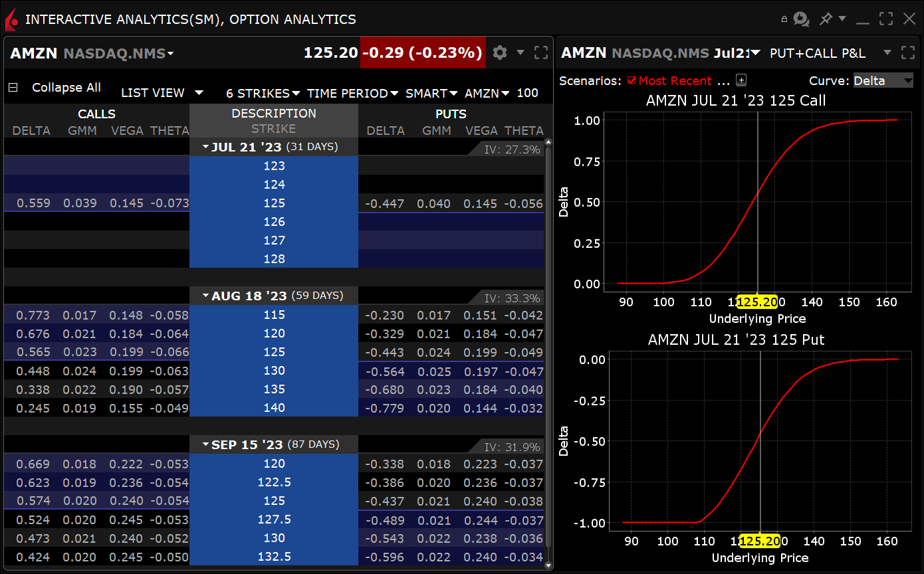Screen dimensions: 924x574
Task: Uncheck the Most Recent scenario checkbox
Action: coord(632,80)
